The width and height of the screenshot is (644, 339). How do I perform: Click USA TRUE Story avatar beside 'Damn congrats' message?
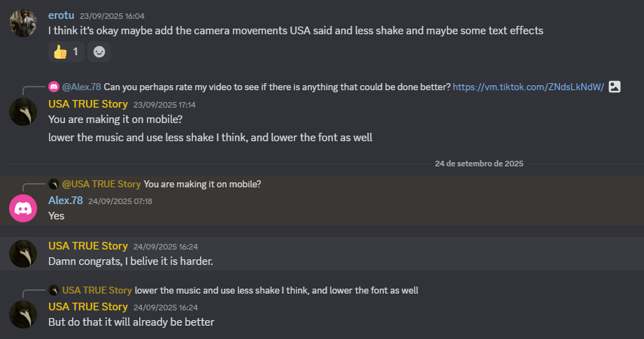tap(23, 253)
